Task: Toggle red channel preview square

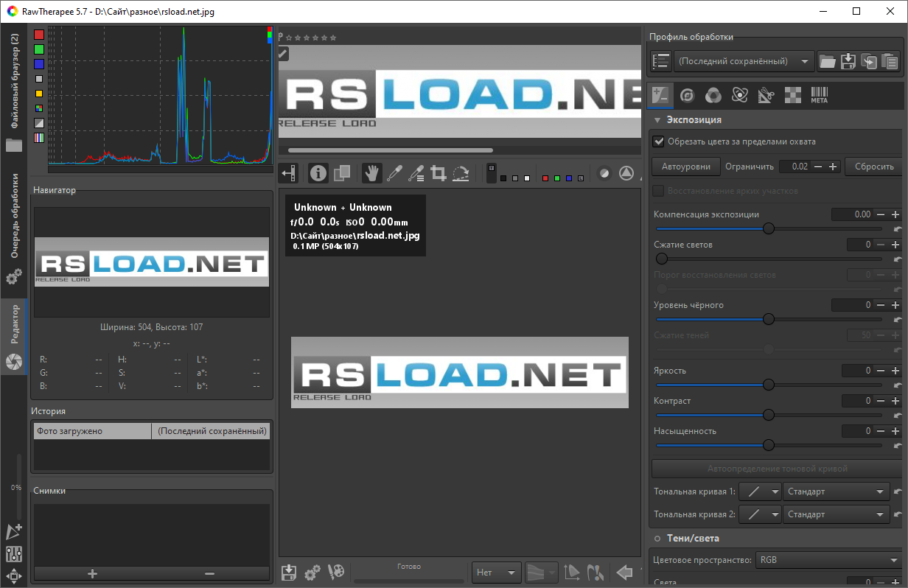Action: (x=545, y=178)
